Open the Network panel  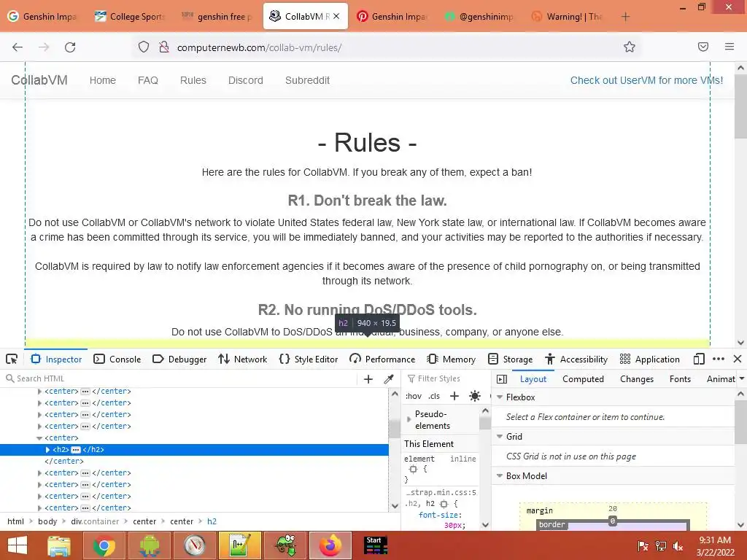(243, 359)
